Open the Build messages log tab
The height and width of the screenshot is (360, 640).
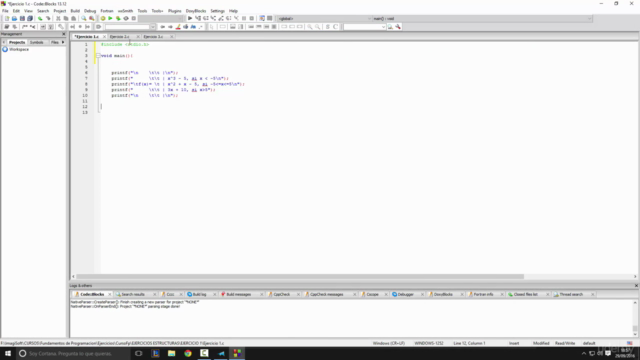239,294
